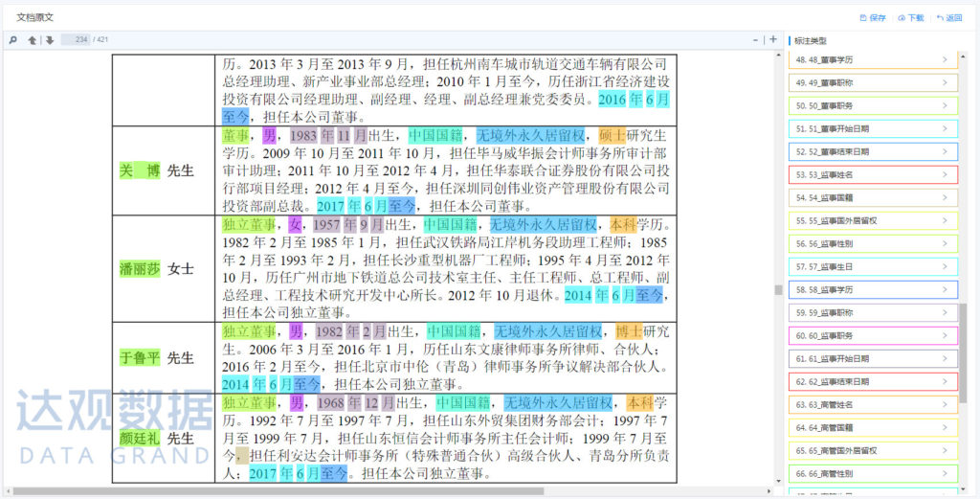The height and width of the screenshot is (499, 980).
Task: Click highlighted 无境外永久居留权 in 潘丽莎's row
Action: pyautogui.click(x=544, y=224)
